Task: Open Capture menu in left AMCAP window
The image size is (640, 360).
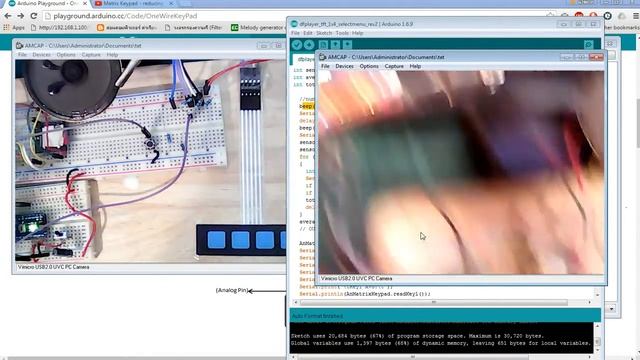Action: 91,55
